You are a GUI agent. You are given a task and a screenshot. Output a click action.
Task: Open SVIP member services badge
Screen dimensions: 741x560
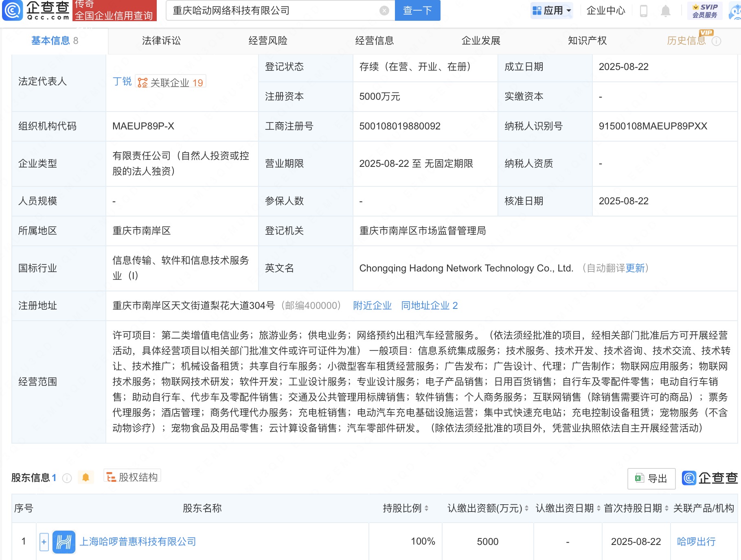point(705,11)
